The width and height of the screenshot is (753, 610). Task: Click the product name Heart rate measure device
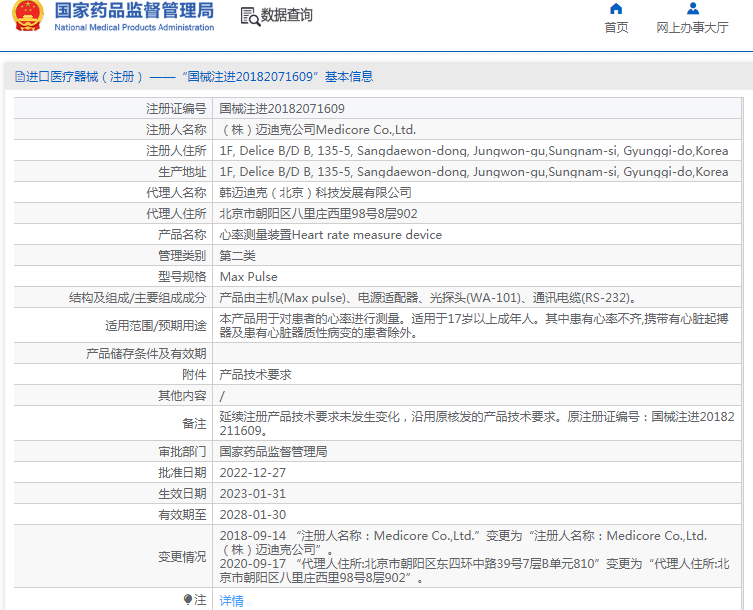tap(330, 235)
